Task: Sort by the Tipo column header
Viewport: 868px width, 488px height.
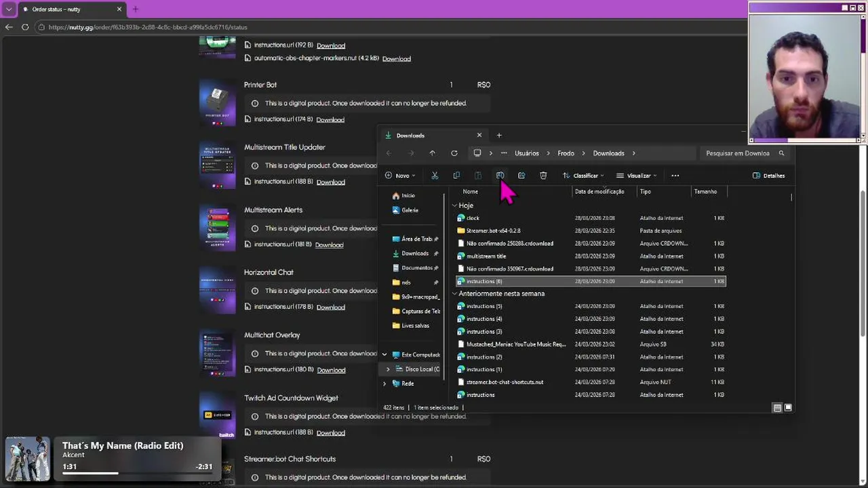Action: point(645,192)
